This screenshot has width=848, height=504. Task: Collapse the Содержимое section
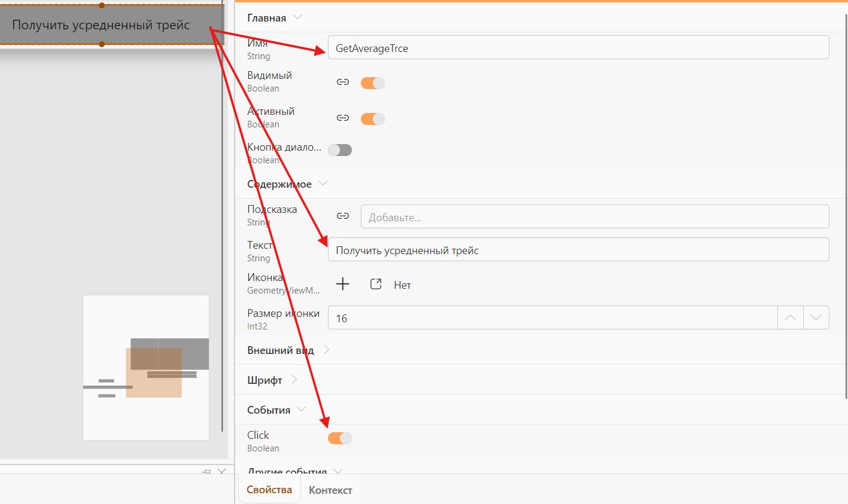[323, 184]
